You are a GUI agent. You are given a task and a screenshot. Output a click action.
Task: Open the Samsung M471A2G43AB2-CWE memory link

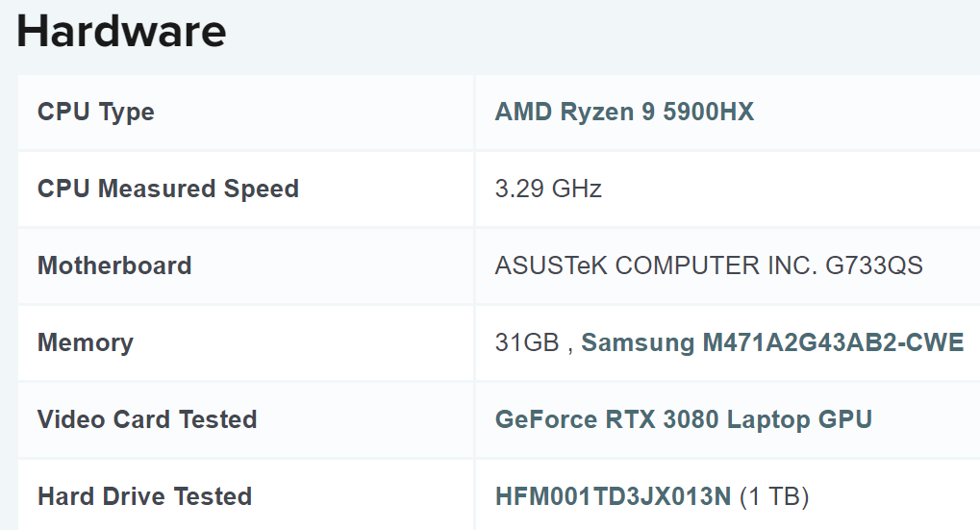tap(772, 343)
